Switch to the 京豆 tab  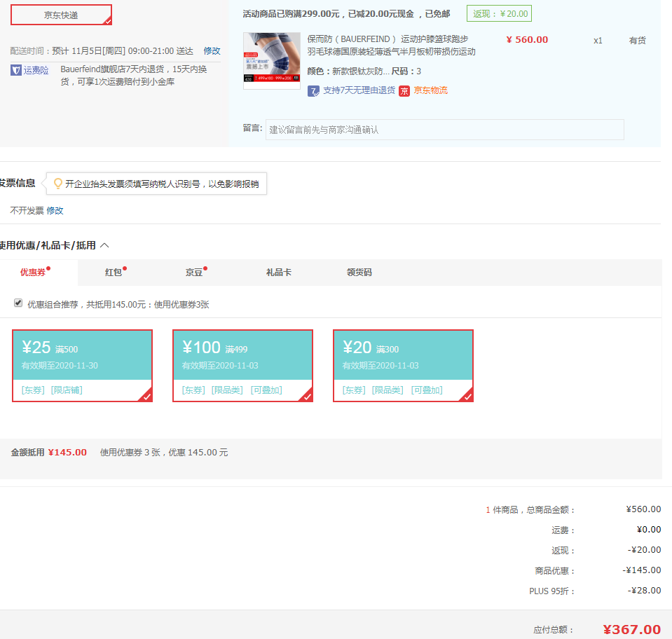click(x=194, y=272)
